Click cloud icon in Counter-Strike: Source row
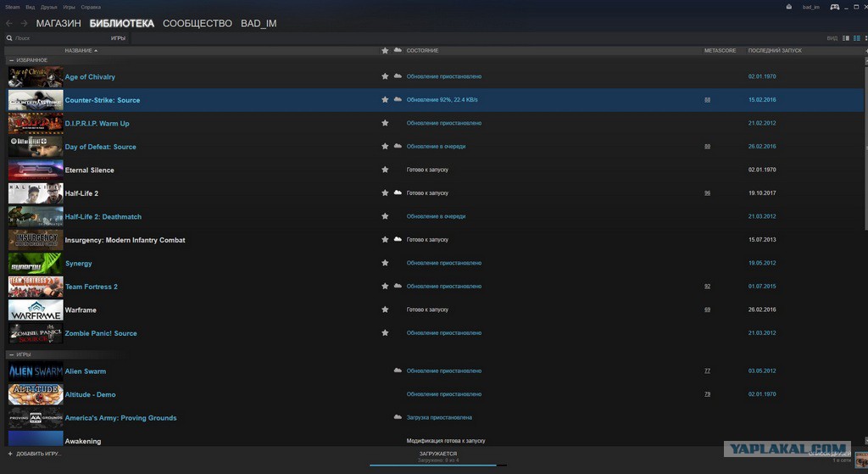Viewport: 868px width, 474px height. tap(398, 100)
